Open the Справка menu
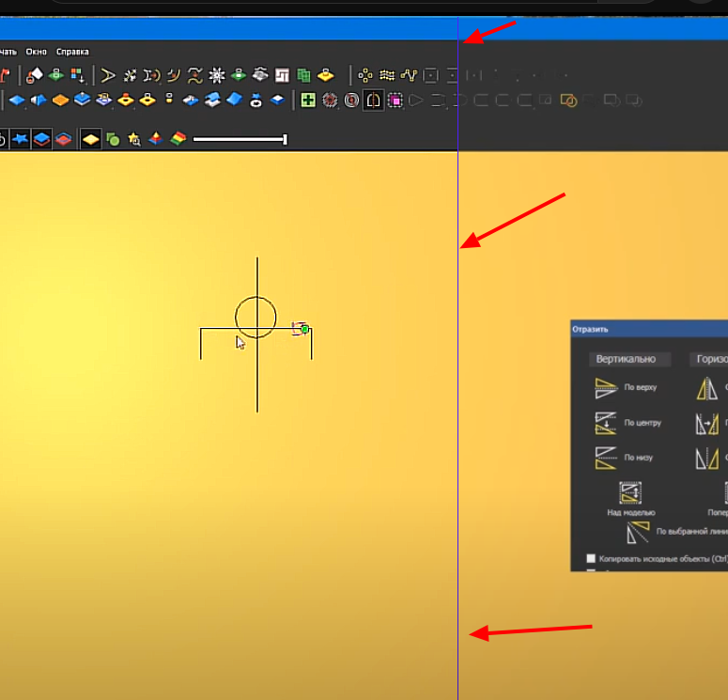This screenshot has height=700, width=728. [72, 52]
